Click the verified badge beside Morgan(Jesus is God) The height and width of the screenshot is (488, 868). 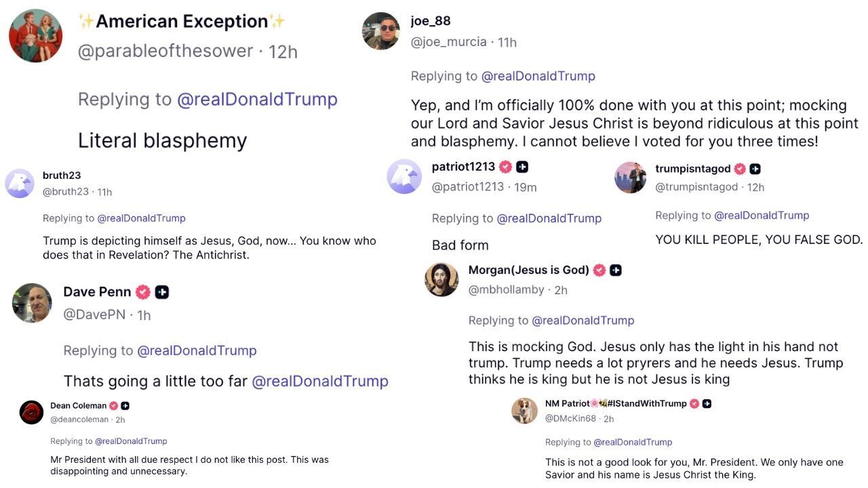point(599,270)
